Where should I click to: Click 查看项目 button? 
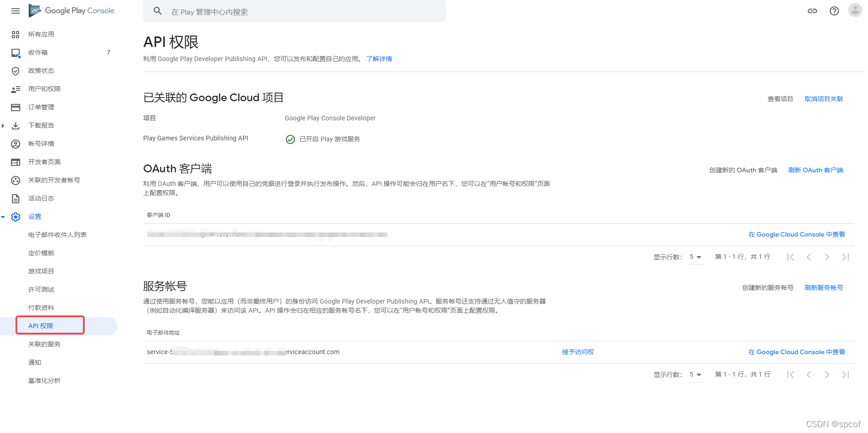point(780,99)
